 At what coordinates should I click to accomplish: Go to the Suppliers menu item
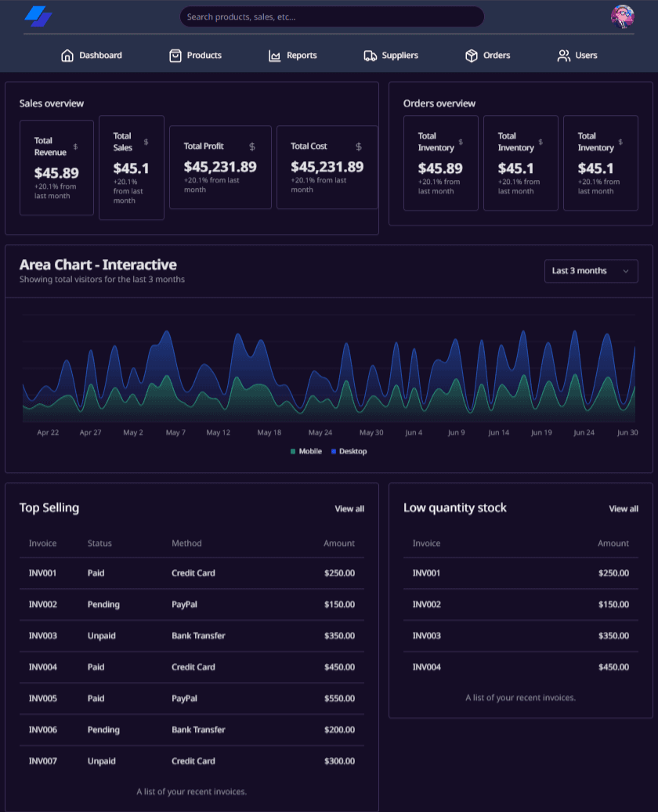[391, 56]
